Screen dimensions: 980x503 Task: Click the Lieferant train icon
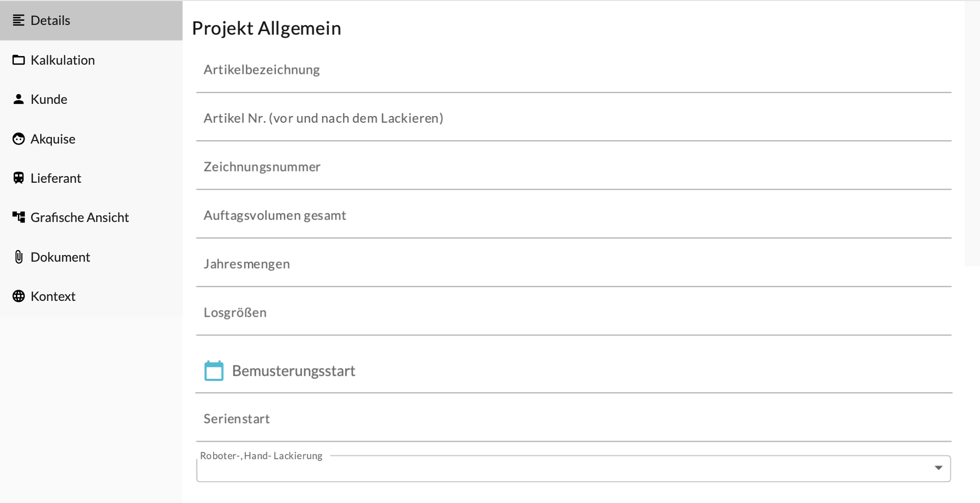coord(19,178)
